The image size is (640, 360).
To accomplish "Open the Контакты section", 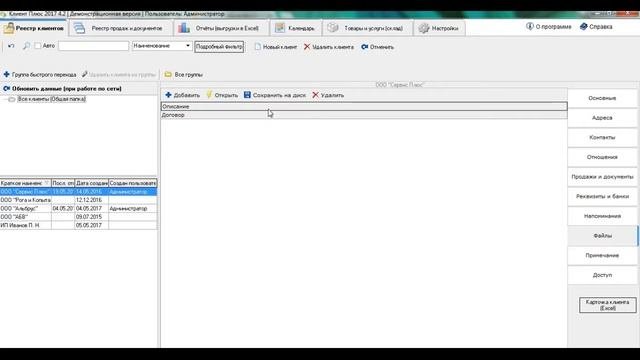I will [602, 138].
